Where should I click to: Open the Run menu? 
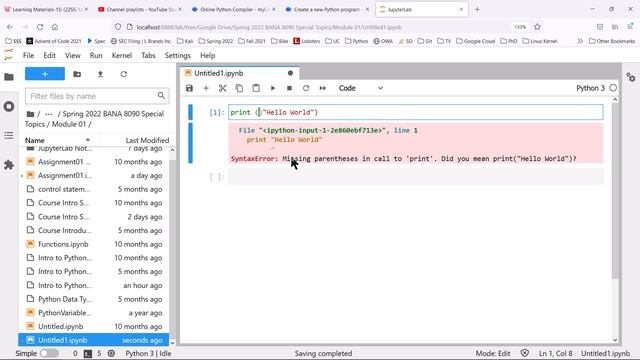(96, 56)
